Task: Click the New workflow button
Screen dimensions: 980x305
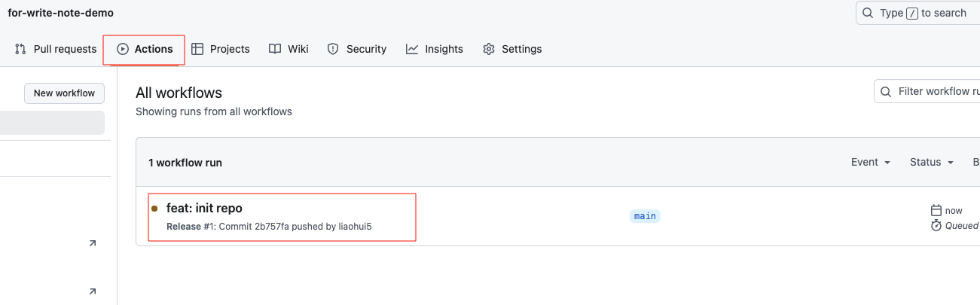Action: point(65,93)
